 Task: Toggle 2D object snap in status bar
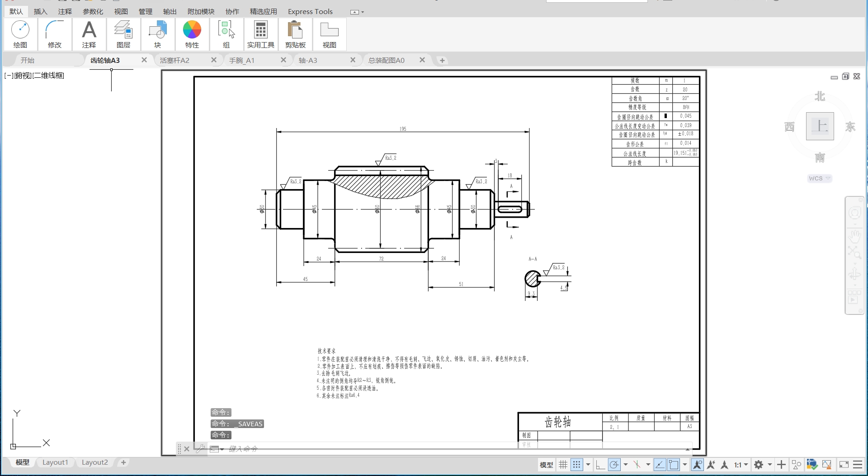[674, 465]
